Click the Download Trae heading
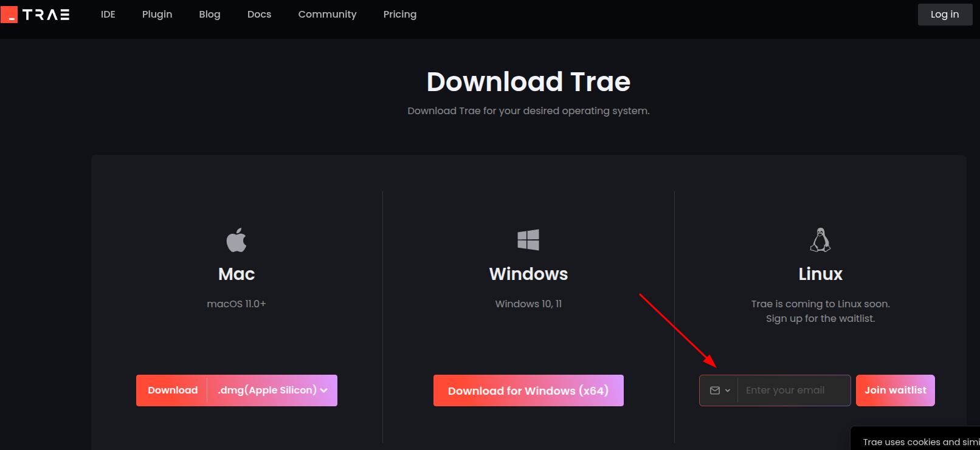 (x=528, y=81)
